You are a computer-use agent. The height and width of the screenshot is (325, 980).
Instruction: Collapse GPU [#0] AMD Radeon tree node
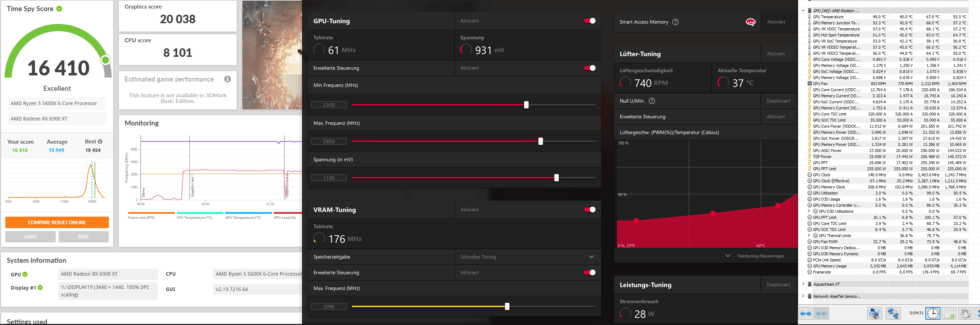pos(803,11)
